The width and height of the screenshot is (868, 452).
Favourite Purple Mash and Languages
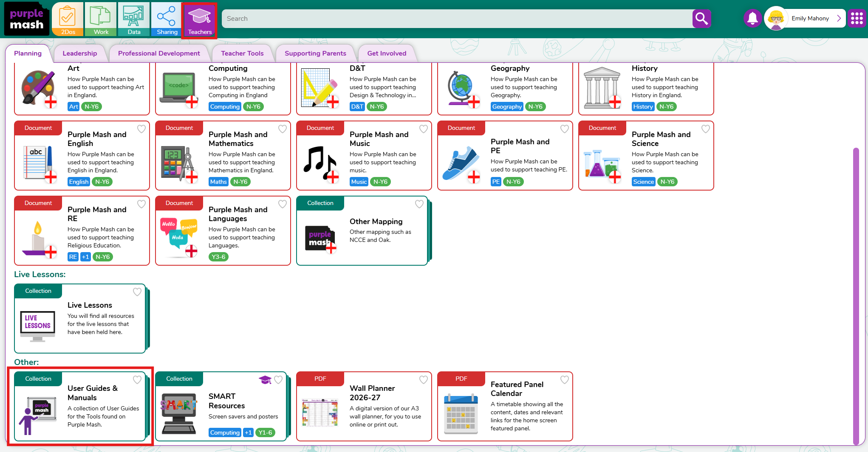[x=283, y=204]
